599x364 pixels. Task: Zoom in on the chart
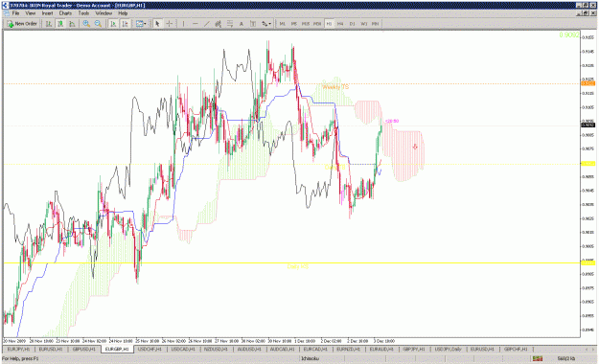click(x=86, y=24)
